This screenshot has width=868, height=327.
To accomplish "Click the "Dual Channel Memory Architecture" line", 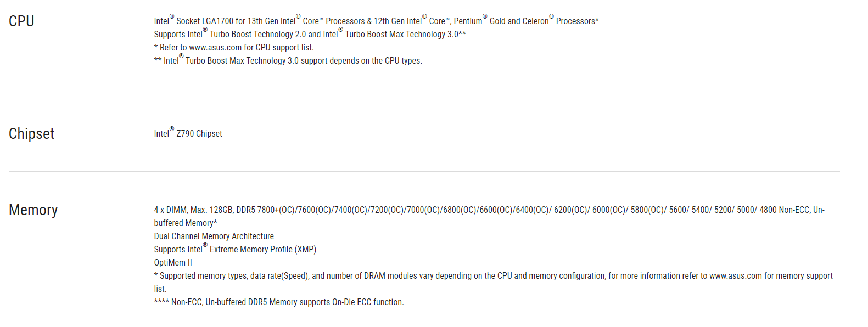I will coord(214,236).
